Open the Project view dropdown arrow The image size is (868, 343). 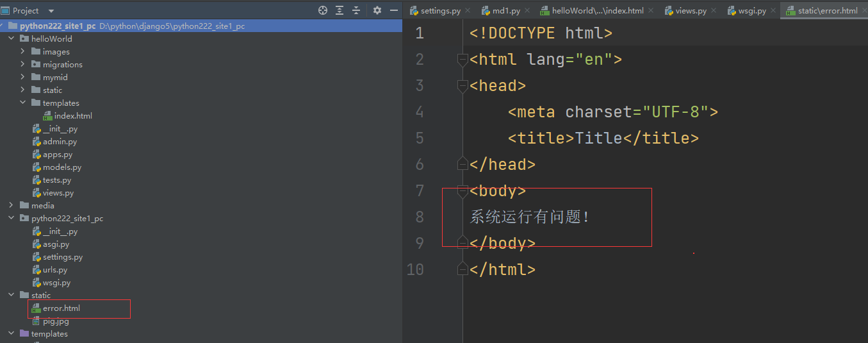click(51, 11)
